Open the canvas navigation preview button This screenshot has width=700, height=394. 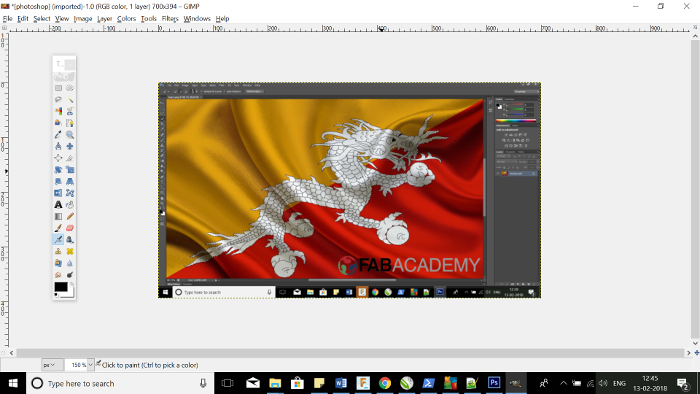[x=696, y=353]
